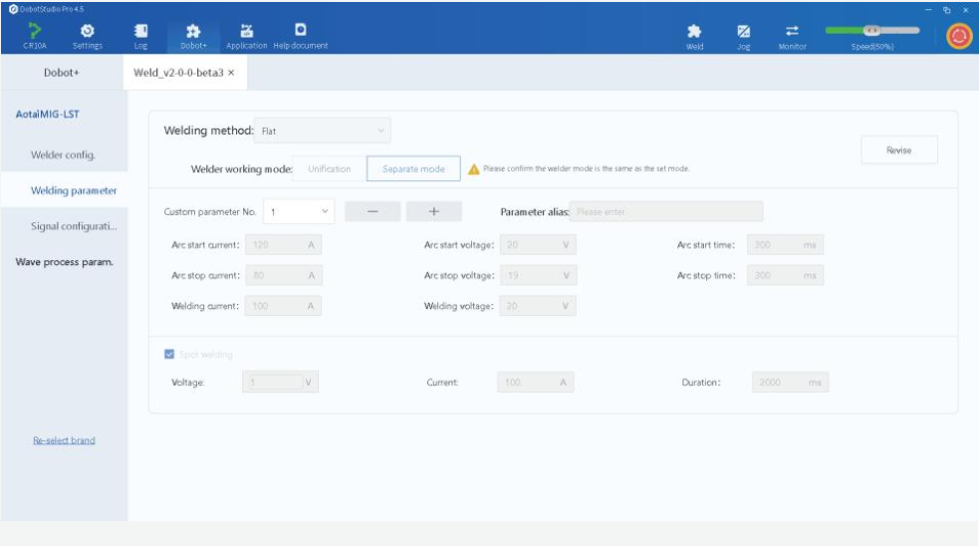Image resolution: width=980 pixels, height=547 pixels.
Task: Click the CR10A robot connection icon
Action: point(35,30)
